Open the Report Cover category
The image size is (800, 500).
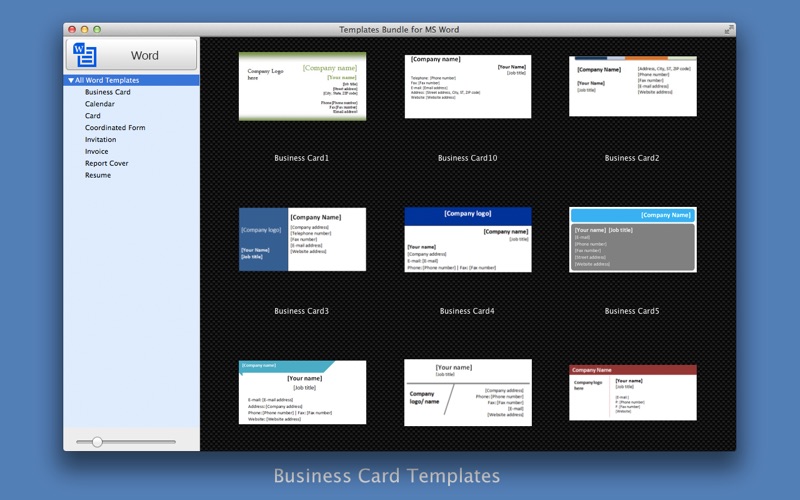click(107, 163)
